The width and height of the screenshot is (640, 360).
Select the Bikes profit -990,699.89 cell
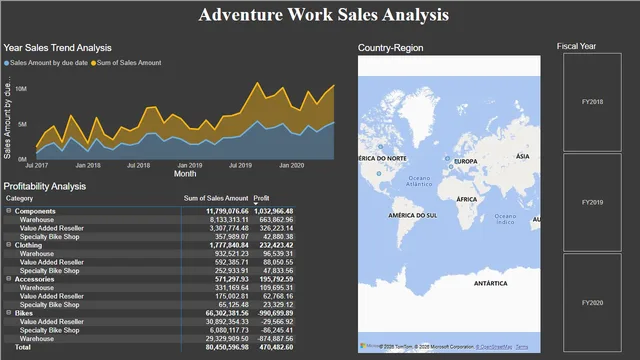pyautogui.click(x=275, y=313)
